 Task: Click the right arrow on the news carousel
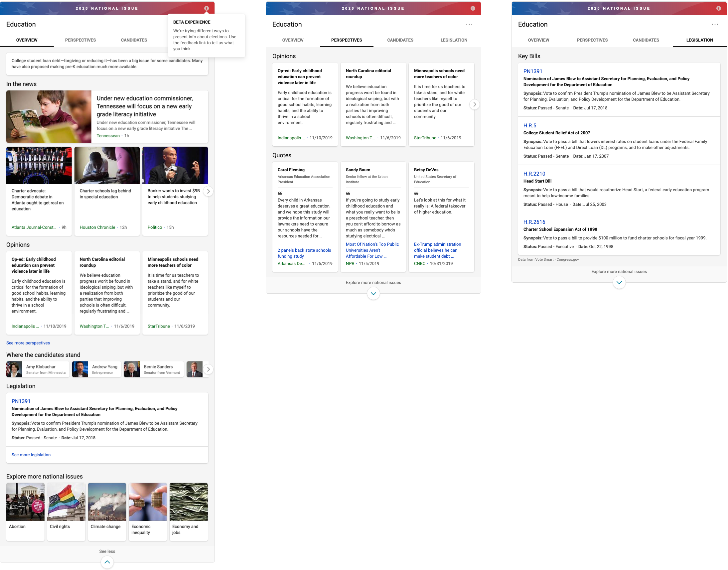click(x=208, y=191)
